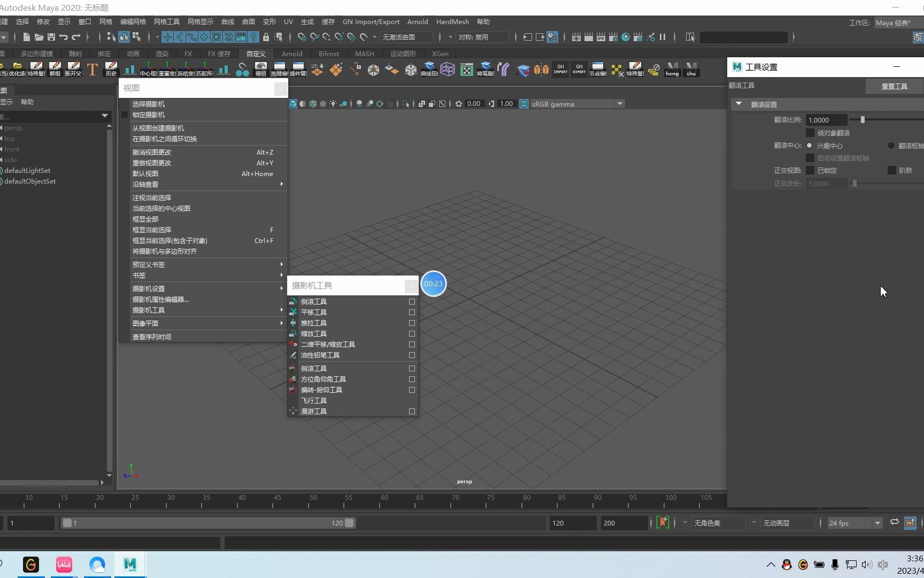
Task: Click the volume speaker tray icon
Action: pos(866,565)
